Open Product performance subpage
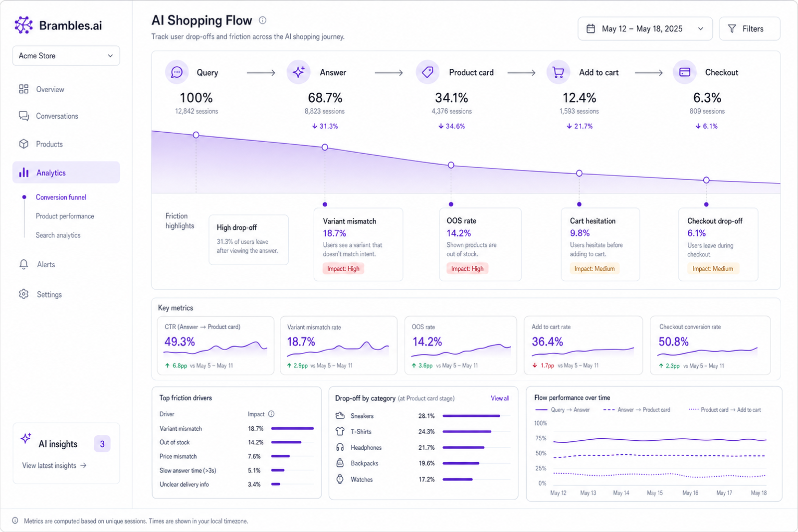Screen dimensions: 798x532 click(65, 216)
